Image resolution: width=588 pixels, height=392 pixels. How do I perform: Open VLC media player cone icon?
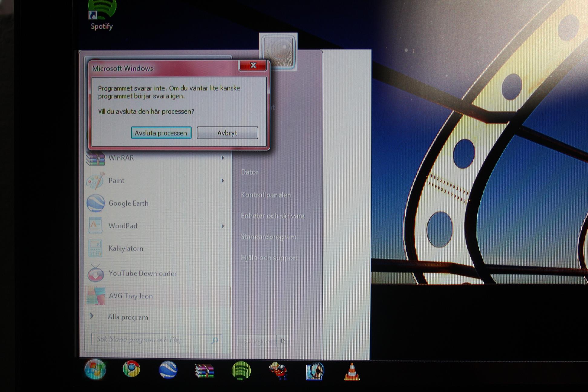point(352,371)
